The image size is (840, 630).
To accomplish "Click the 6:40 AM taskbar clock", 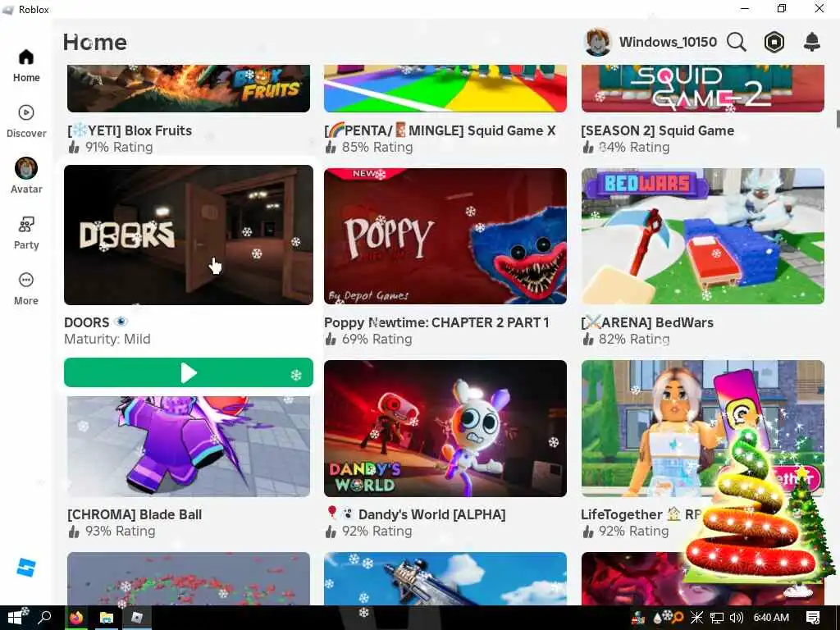I will pos(771,619).
